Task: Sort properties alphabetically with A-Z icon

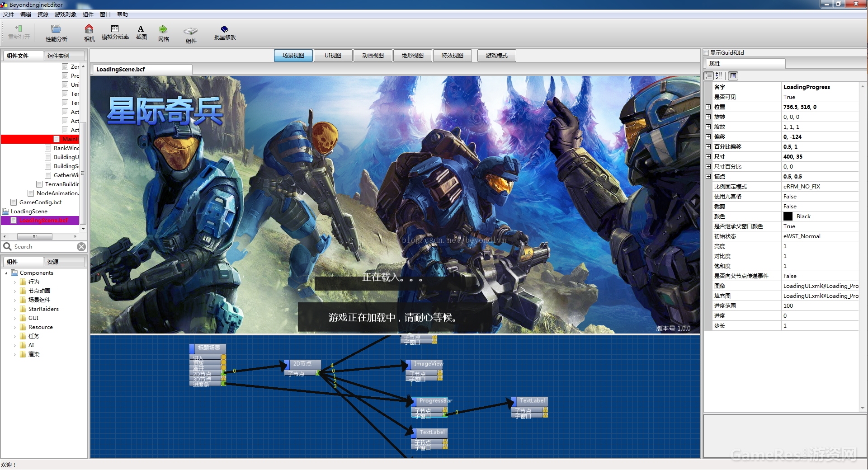Action: pyautogui.click(x=719, y=76)
